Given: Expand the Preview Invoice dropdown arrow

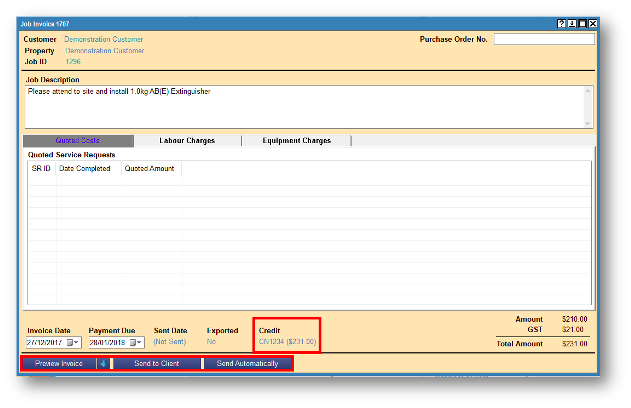Looking at the screenshot, I should (x=103, y=363).
